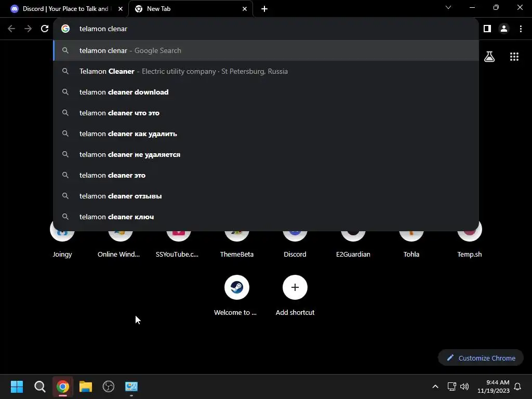Click the address bar text field
Viewport: 532px width, 399px height.
click(x=266, y=29)
